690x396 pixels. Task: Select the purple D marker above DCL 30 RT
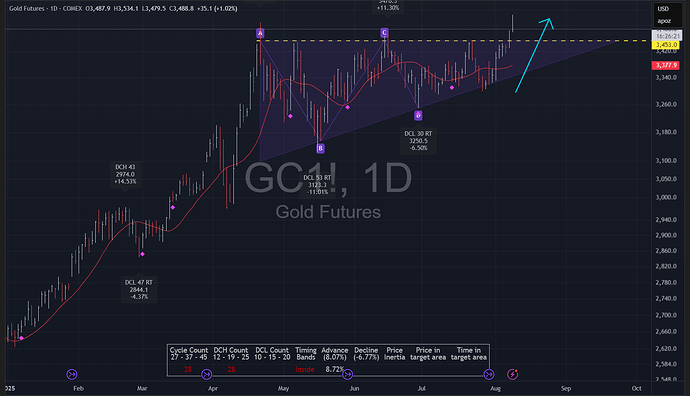[x=418, y=115]
